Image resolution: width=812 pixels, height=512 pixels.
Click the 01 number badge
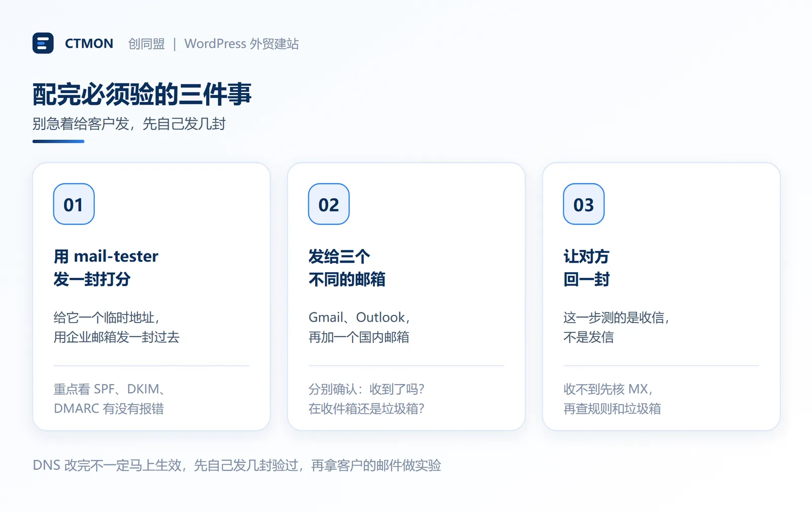pos(74,204)
